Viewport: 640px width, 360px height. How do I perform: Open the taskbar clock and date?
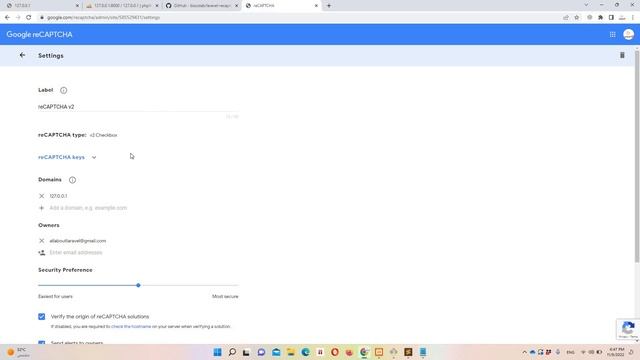click(616, 352)
